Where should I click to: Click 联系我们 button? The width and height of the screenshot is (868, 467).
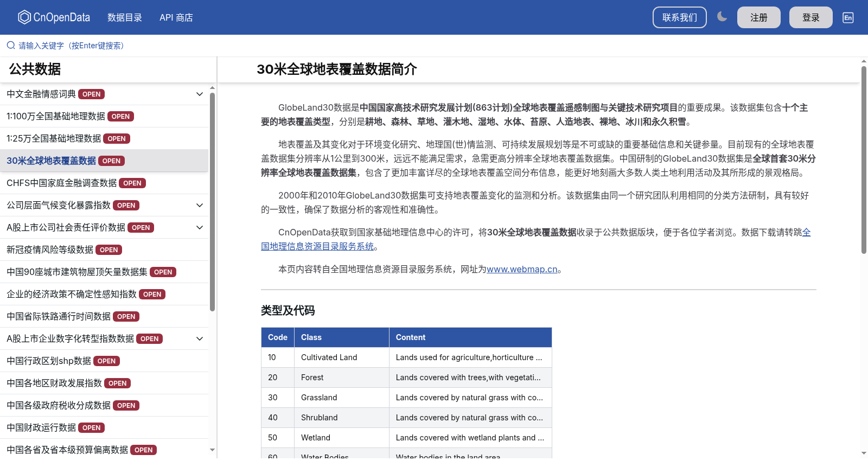tap(680, 17)
